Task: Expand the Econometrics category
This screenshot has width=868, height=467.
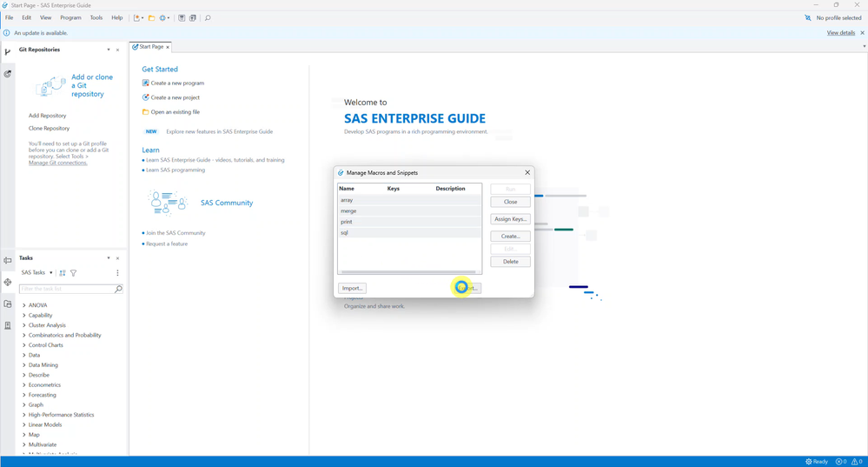Action: pos(23,385)
